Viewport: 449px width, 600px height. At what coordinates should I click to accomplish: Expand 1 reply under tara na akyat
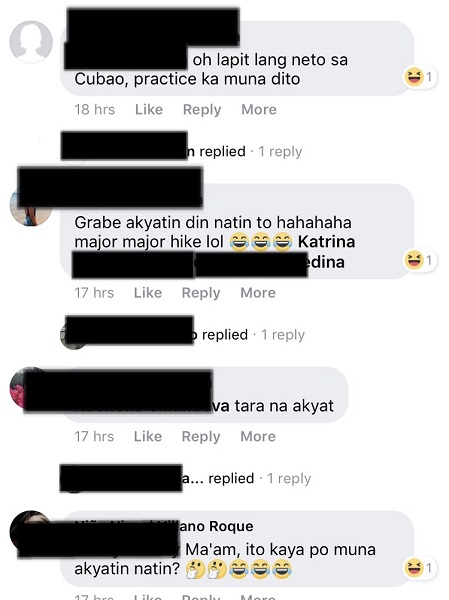[x=289, y=478]
